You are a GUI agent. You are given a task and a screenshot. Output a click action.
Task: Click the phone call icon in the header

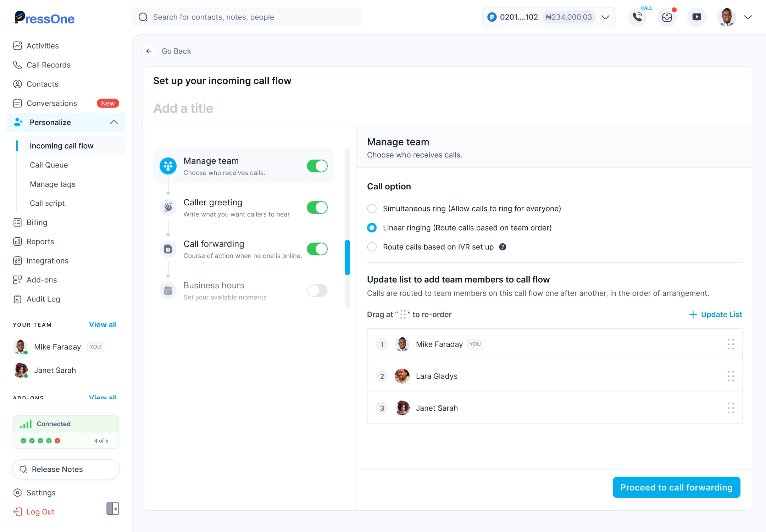[x=637, y=17]
